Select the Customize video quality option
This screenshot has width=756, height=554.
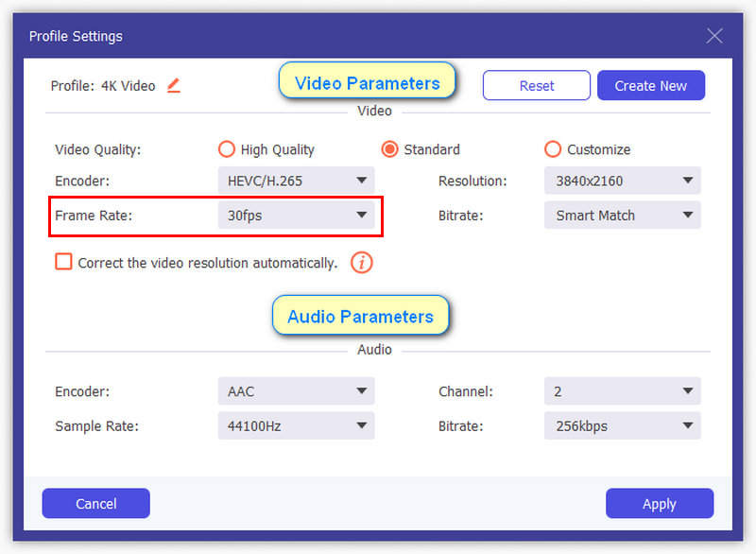tap(553, 149)
